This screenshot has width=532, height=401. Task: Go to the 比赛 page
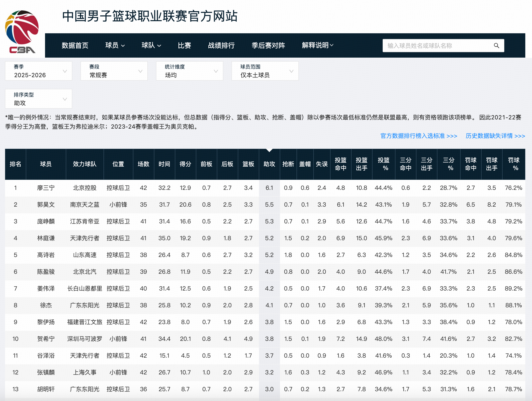184,46
